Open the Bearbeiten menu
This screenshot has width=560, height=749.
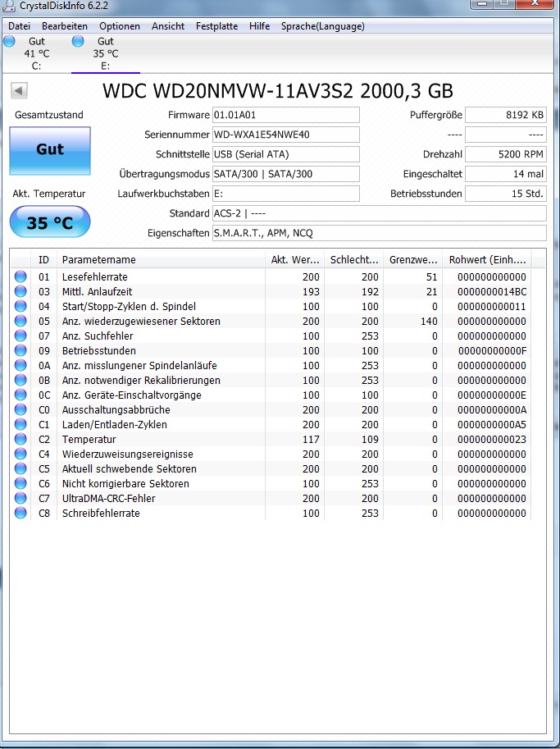pos(65,26)
